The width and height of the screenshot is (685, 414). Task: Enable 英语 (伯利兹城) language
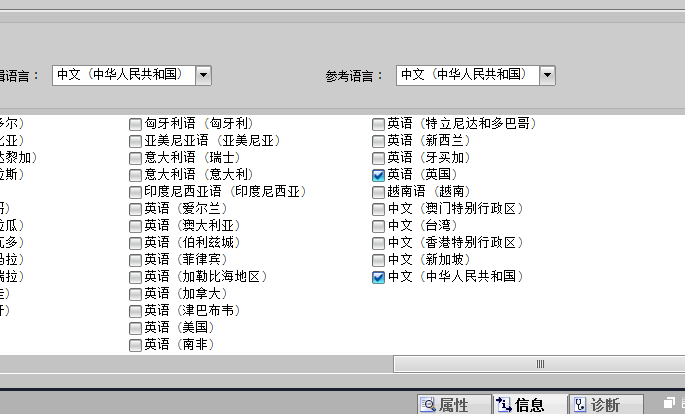(x=135, y=244)
